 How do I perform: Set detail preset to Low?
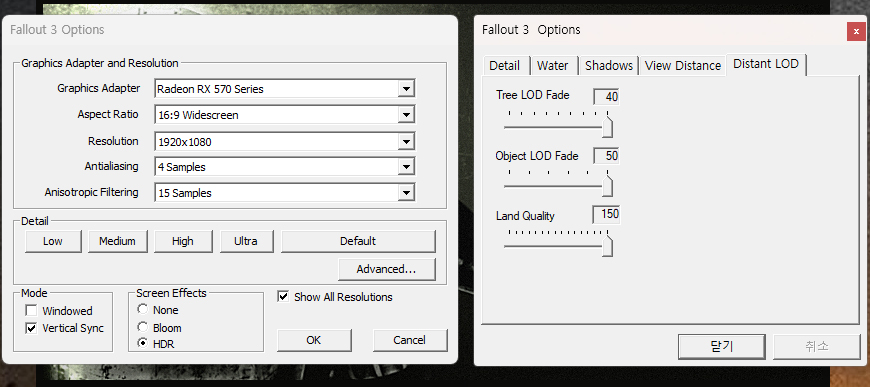point(53,241)
